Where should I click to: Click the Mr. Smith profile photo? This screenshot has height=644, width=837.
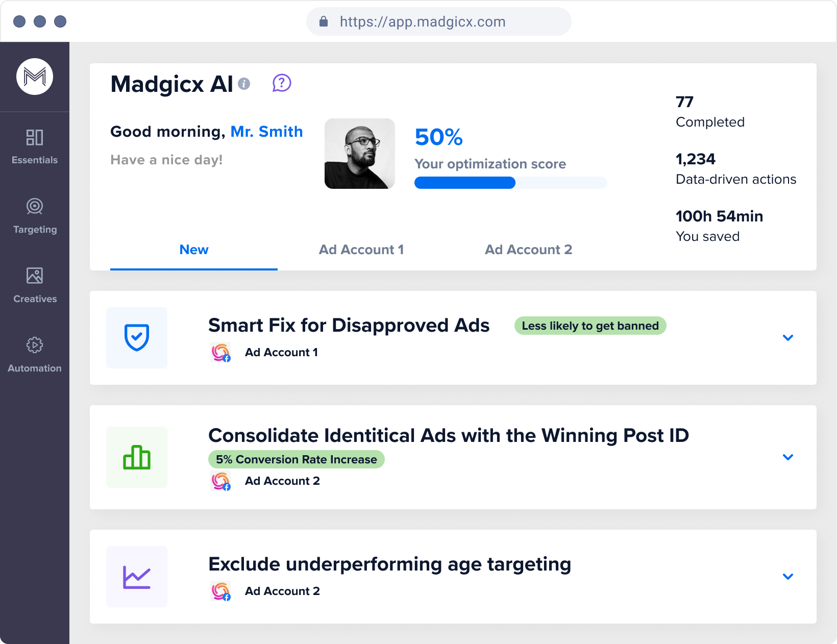pyautogui.click(x=359, y=153)
